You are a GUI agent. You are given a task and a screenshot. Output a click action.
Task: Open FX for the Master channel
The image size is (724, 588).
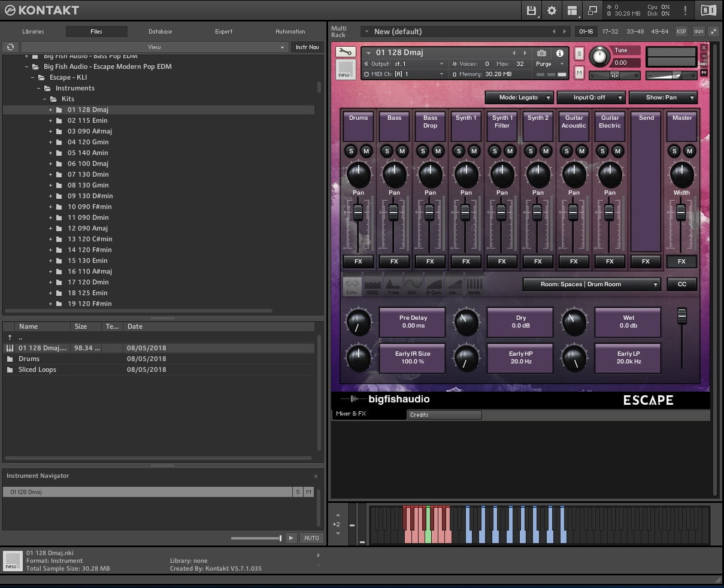(681, 261)
